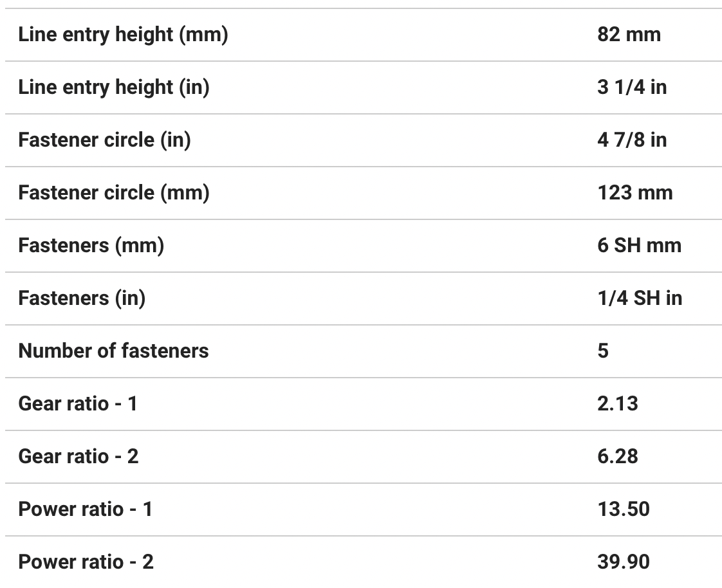This screenshot has height=588, width=722.
Task: Click the "Gear ratio - 2" label
Action: tap(79, 457)
